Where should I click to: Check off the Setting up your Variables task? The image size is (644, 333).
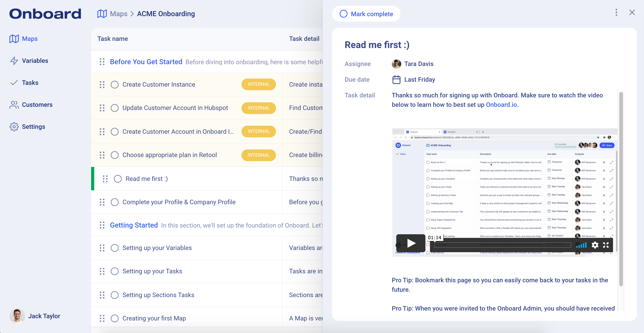tap(114, 248)
